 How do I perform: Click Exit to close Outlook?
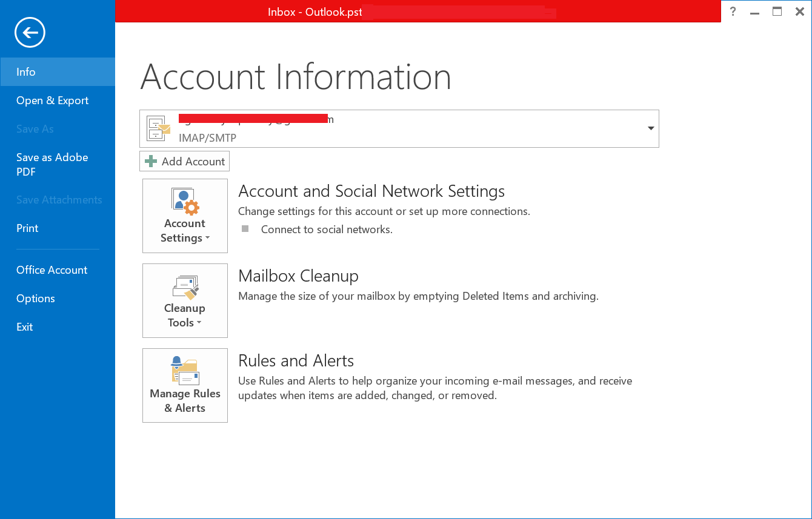24,326
